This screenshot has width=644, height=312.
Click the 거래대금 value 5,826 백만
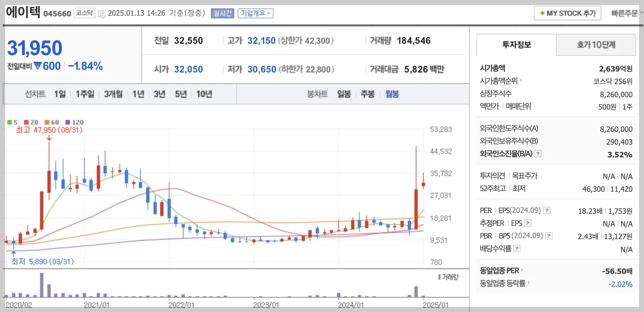coord(424,69)
